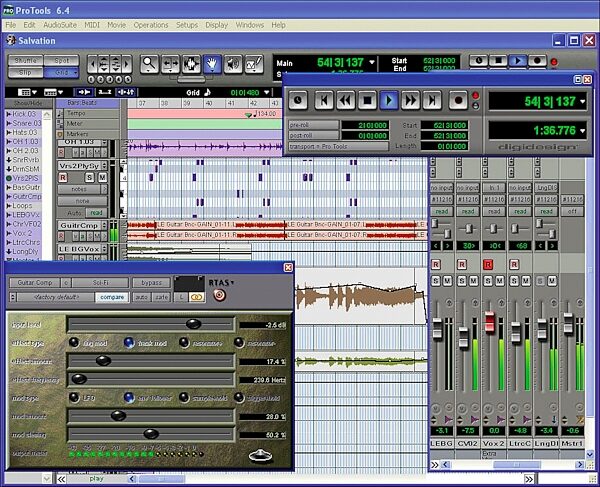
Task: Open Grid mode dropdown arrow
Action: pyautogui.click(x=75, y=72)
